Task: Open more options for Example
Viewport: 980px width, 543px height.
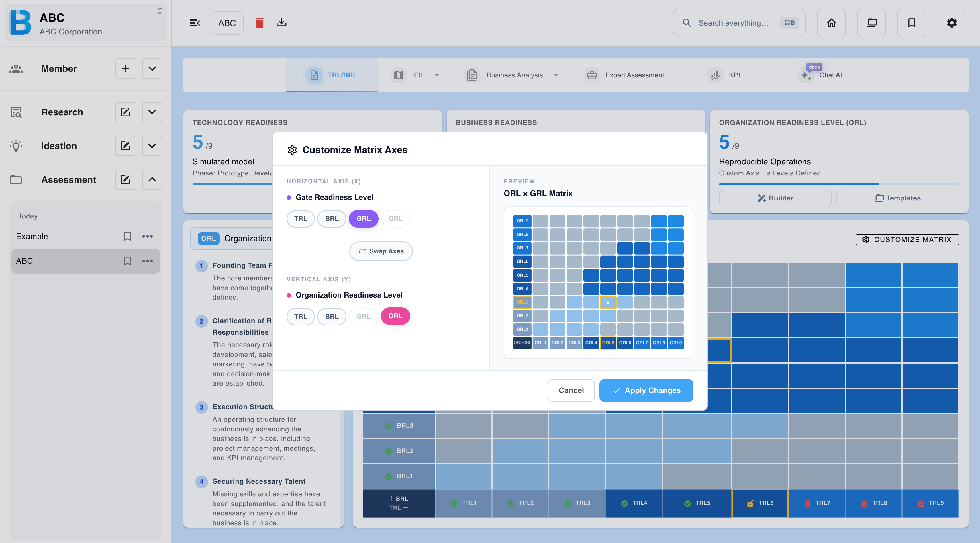Action: pyautogui.click(x=147, y=236)
